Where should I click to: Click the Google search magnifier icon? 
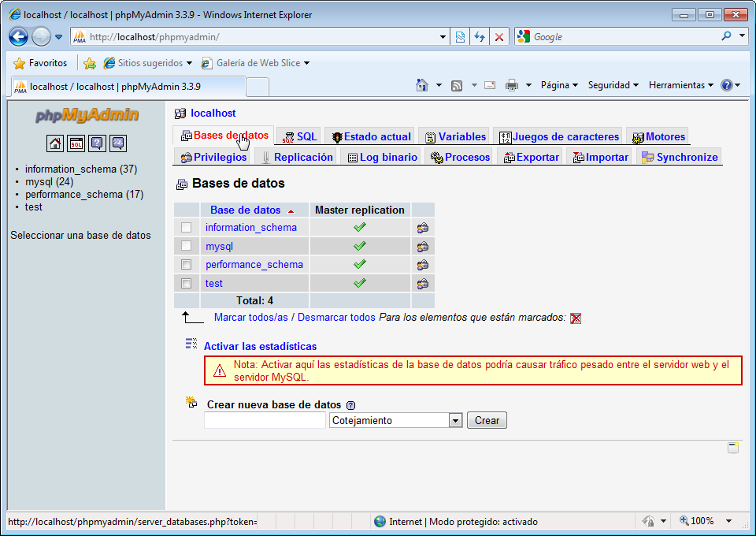726,36
